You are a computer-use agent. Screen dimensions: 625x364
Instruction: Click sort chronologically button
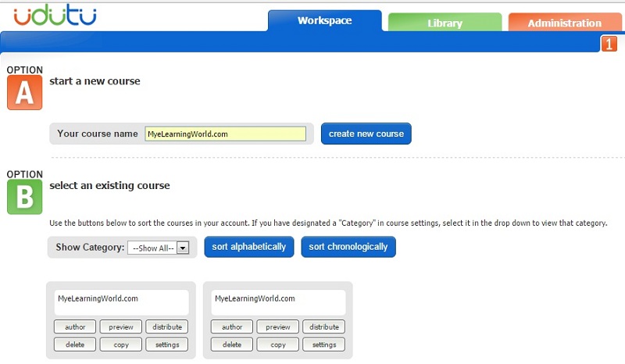348,247
